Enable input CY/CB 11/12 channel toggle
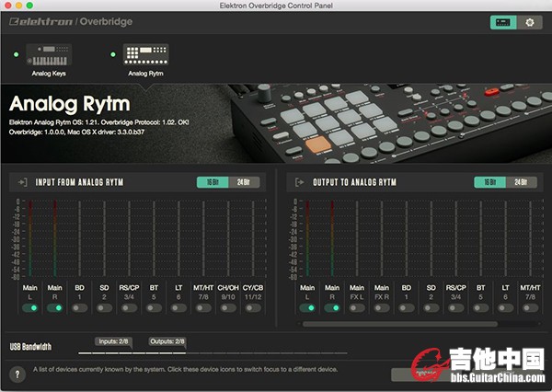 coord(253,308)
